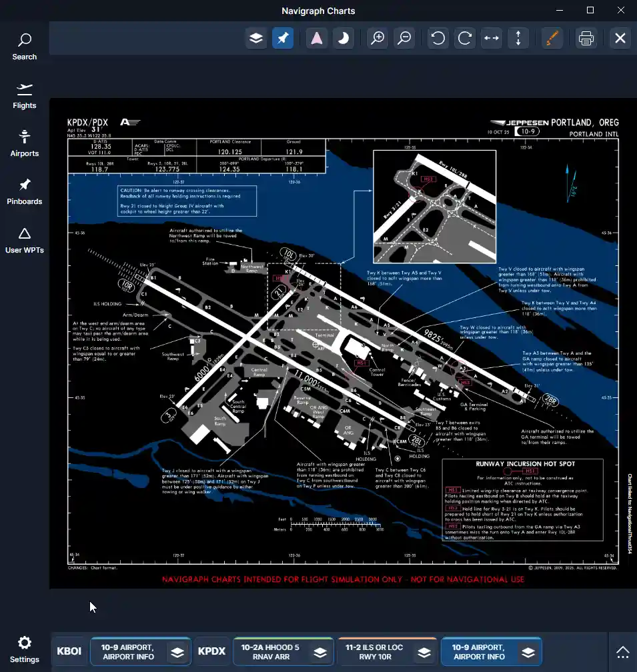Open layers icon on KPDX 10-9 tab
Image resolution: width=637 pixels, height=672 pixels.
528,652
